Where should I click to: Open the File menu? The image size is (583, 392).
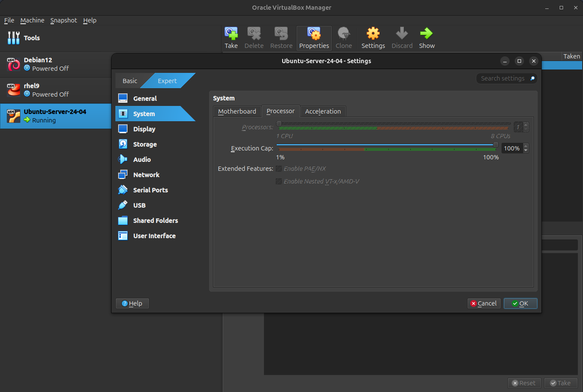[x=9, y=20]
